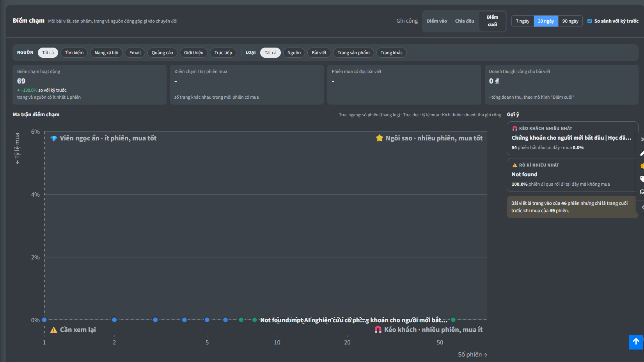This screenshot has width=644, height=362.
Task: Click the magnet icon beside Kéo khách quadrant label
Action: [x=378, y=330]
